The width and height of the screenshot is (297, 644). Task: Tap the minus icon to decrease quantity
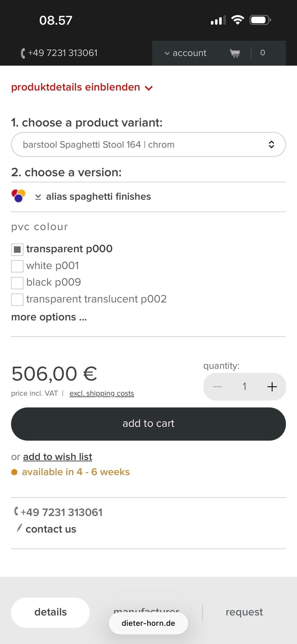[217, 387]
